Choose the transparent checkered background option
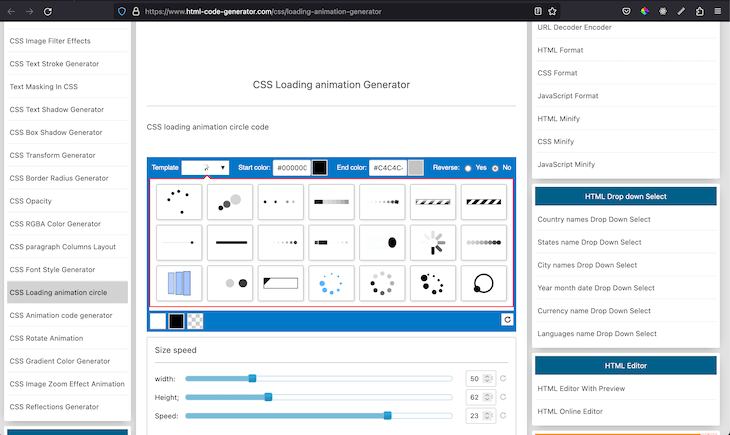Screen dimensions: 730x435 pyautogui.click(x=195, y=321)
